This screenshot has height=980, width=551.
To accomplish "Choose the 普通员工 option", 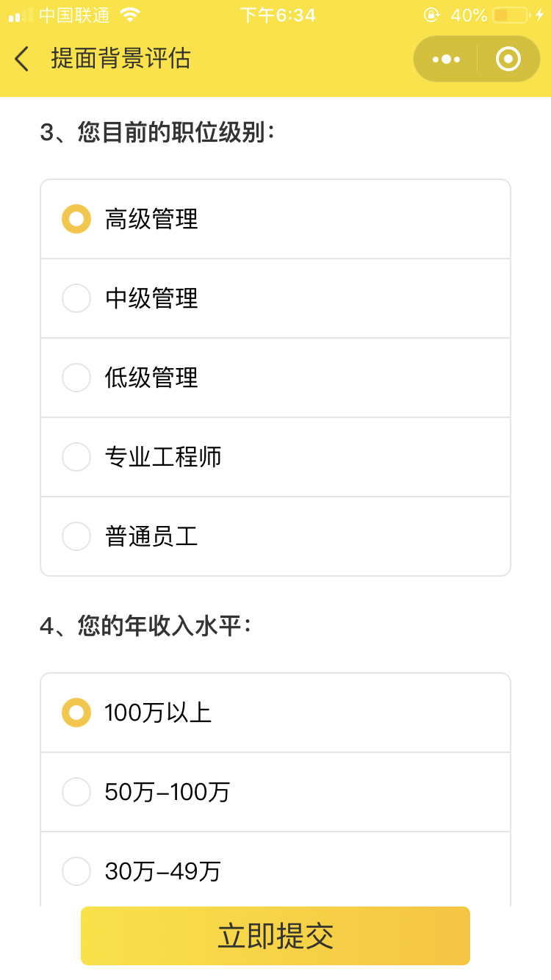I will pos(76,536).
